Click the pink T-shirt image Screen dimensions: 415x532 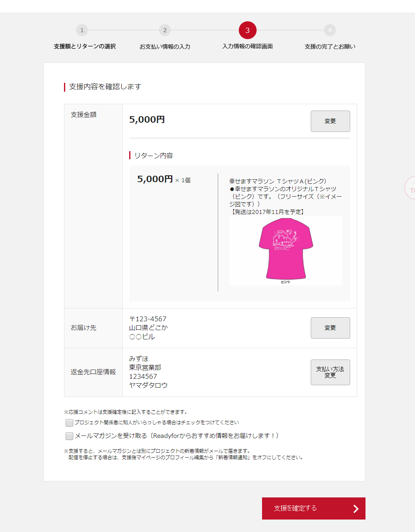(x=285, y=251)
